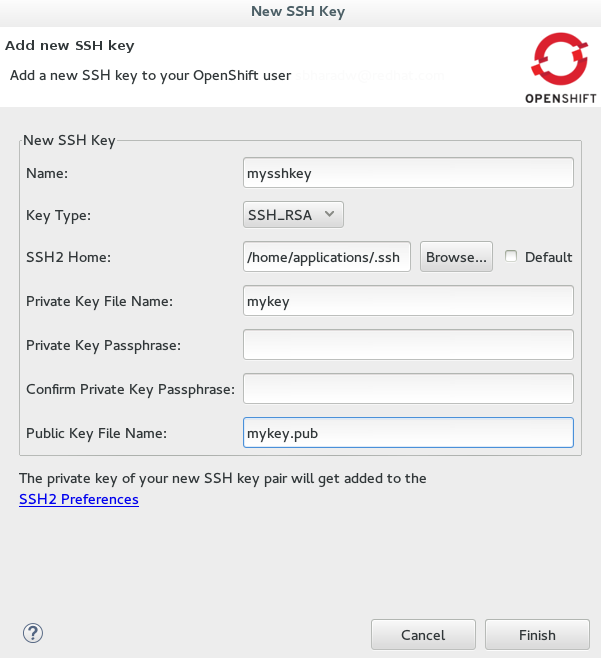Screen dimensions: 601x658
Task: Click the SSH2 Home path field
Action: [327, 257]
